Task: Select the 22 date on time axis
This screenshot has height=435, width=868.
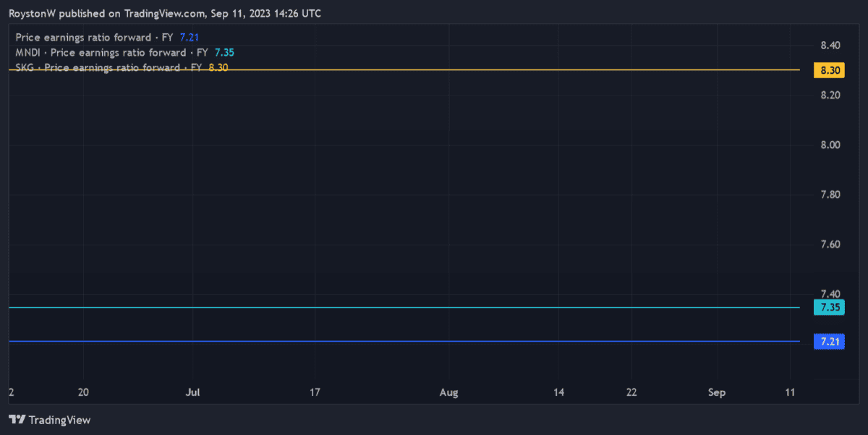Action: (x=631, y=392)
